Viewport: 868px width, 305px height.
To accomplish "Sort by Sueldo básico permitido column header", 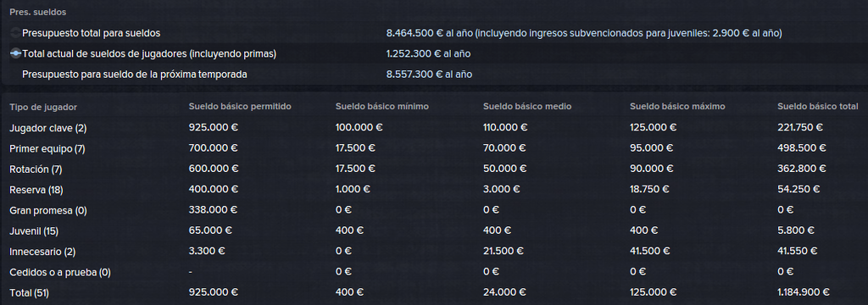I will click(240, 106).
